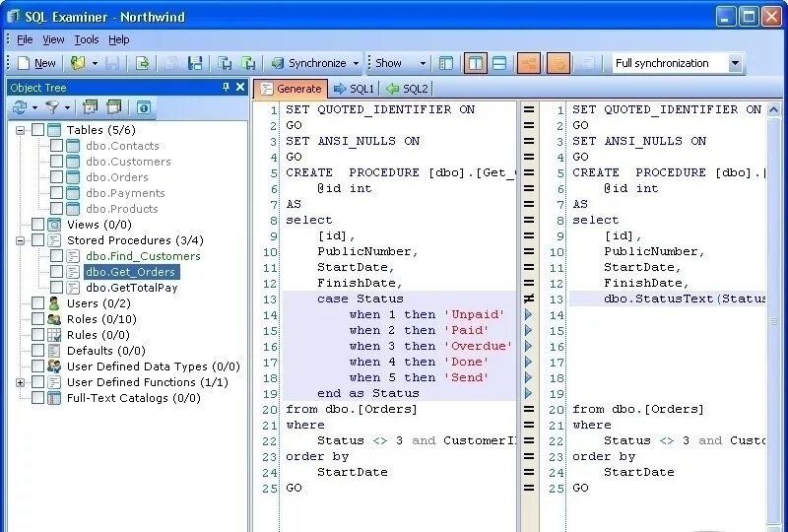Viewport: 788px width, 532px height.
Task: Collapse the Stored Procedures node
Action: (20, 240)
